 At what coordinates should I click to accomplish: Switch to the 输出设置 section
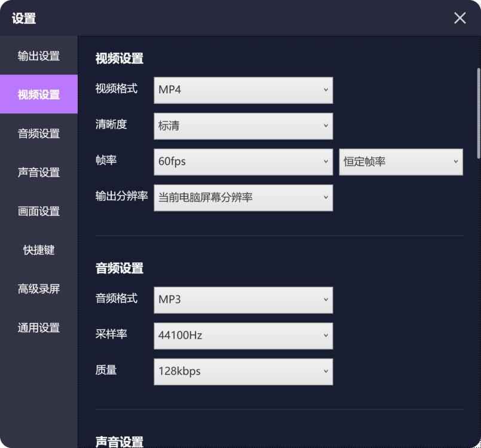tap(38, 55)
